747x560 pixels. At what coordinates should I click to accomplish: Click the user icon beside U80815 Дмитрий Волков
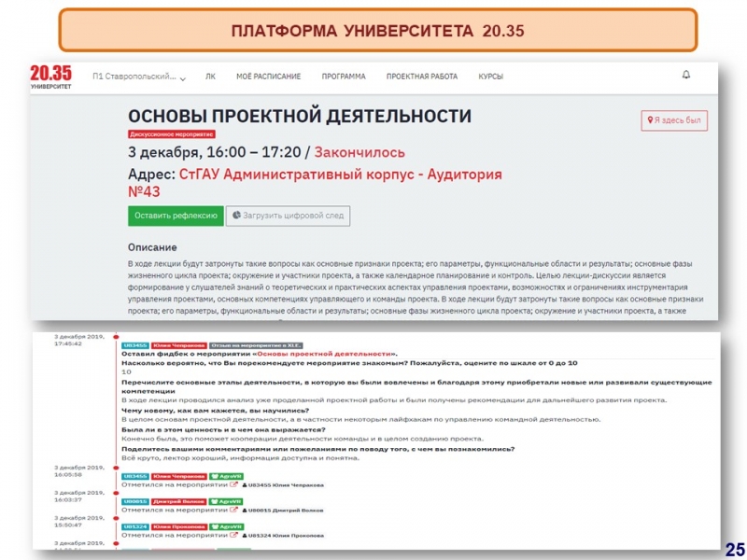coord(245,510)
